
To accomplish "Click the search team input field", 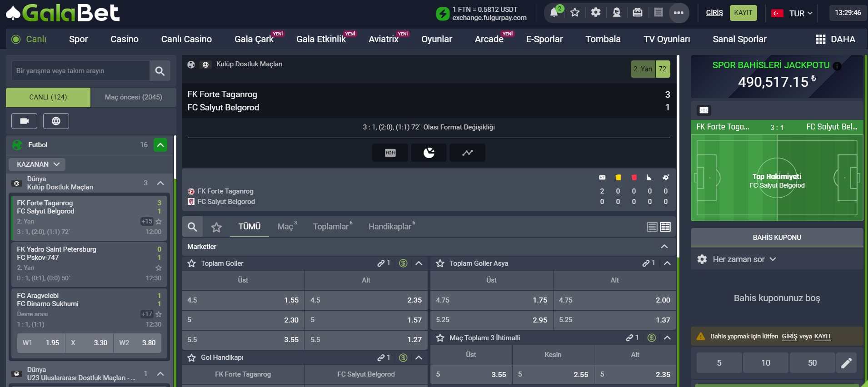I will click(x=80, y=71).
